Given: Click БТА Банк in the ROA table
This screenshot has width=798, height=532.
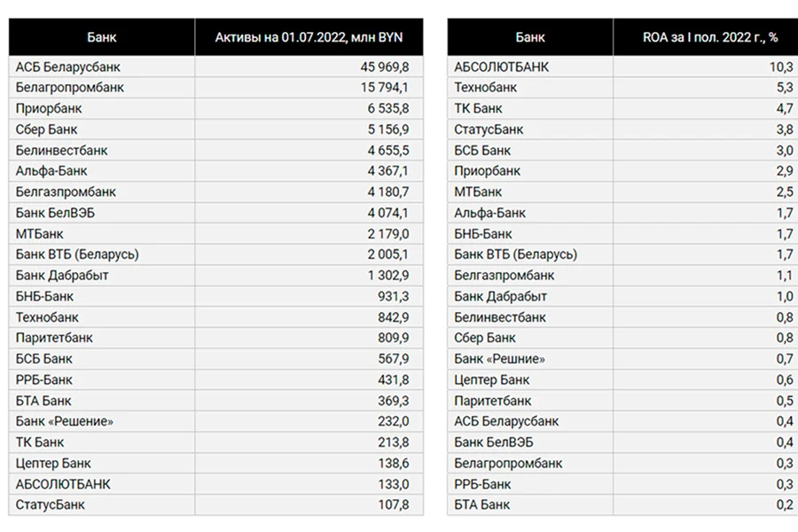Looking at the screenshot, I should pos(482,505).
